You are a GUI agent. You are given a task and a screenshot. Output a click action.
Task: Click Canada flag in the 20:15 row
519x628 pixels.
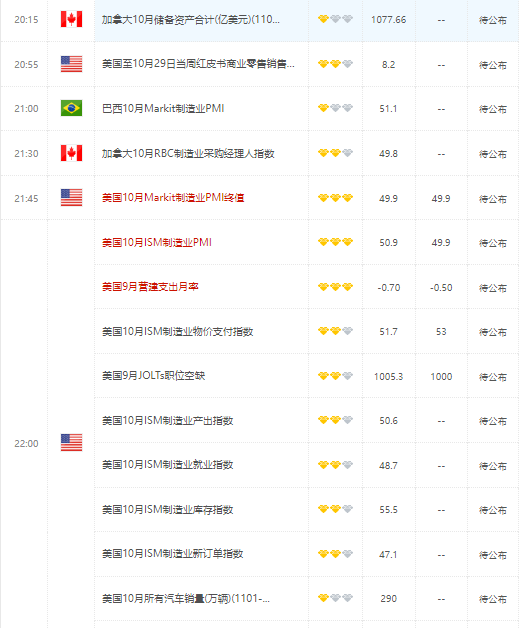(71, 19)
